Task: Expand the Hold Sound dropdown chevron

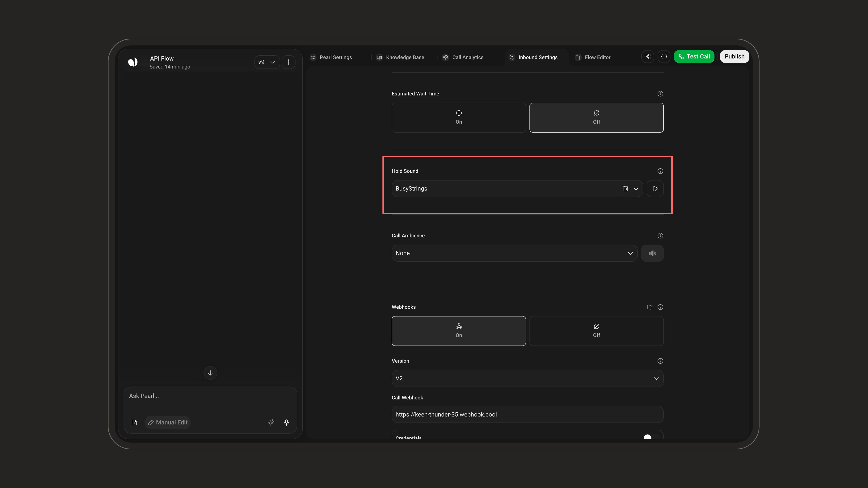Action: pyautogui.click(x=636, y=189)
